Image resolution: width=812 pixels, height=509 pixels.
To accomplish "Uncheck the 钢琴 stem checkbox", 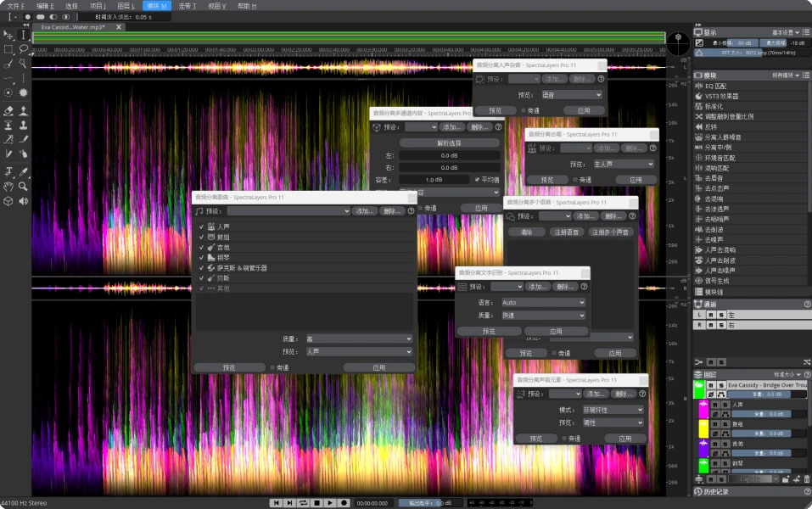I will pyautogui.click(x=202, y=258).
